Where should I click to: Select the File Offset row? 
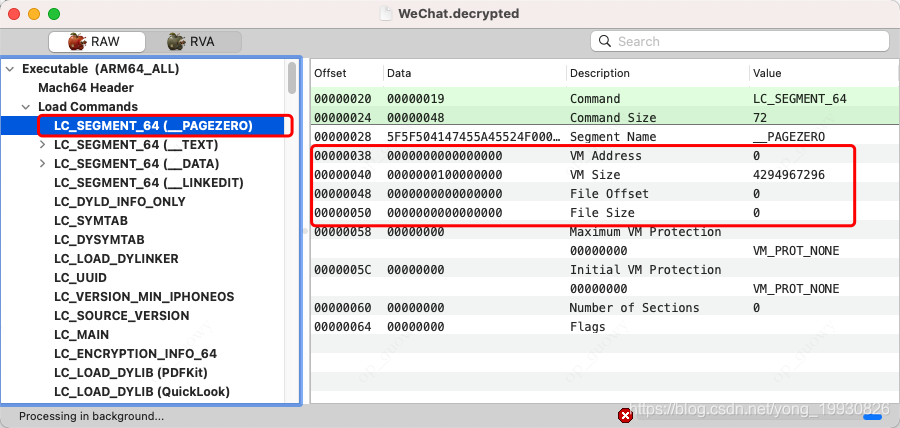coord(605,193)
